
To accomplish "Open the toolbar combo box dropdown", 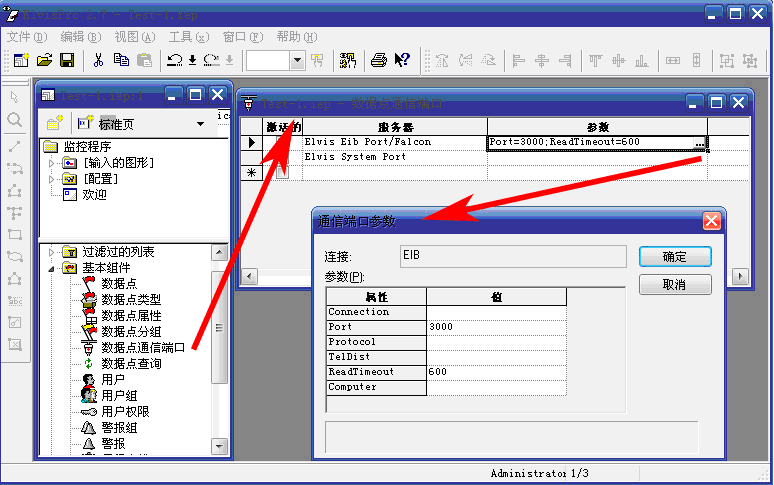I will (297, 60).
